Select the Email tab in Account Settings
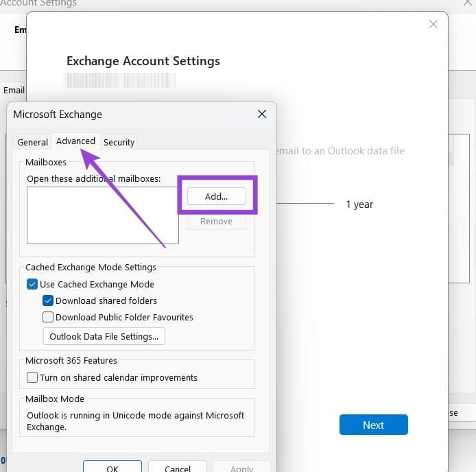The width and height of the screenshot is (476, 472). click(14, 90)
